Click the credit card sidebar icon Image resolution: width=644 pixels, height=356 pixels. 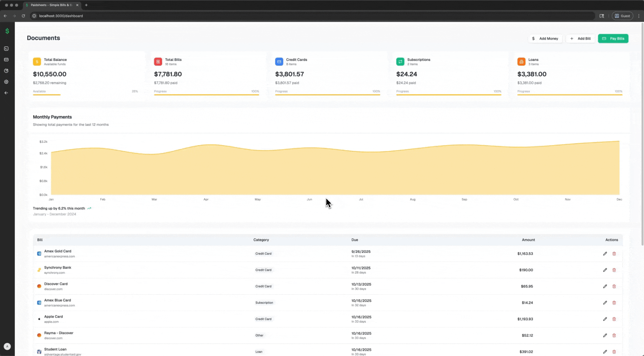6,60
